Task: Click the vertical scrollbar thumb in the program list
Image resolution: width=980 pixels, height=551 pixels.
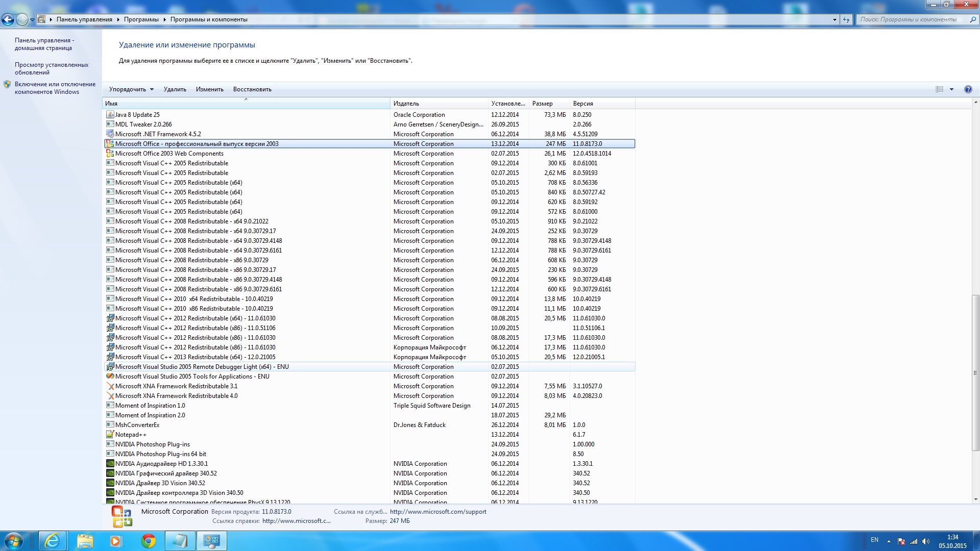Action: click(x=975, y=372)
